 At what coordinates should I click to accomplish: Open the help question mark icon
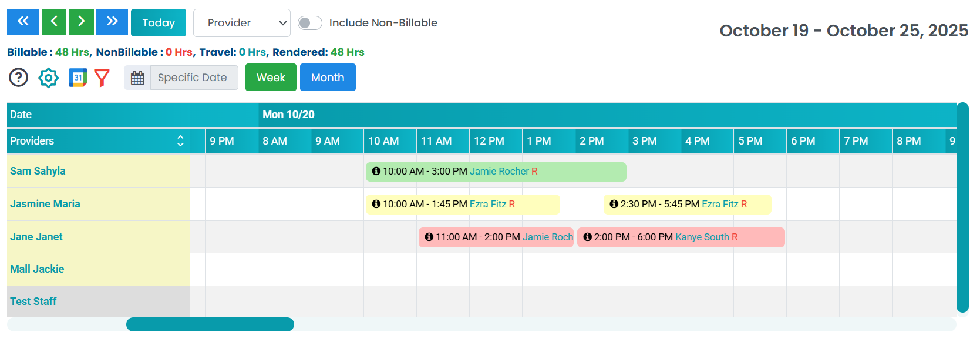pos(19,78)
